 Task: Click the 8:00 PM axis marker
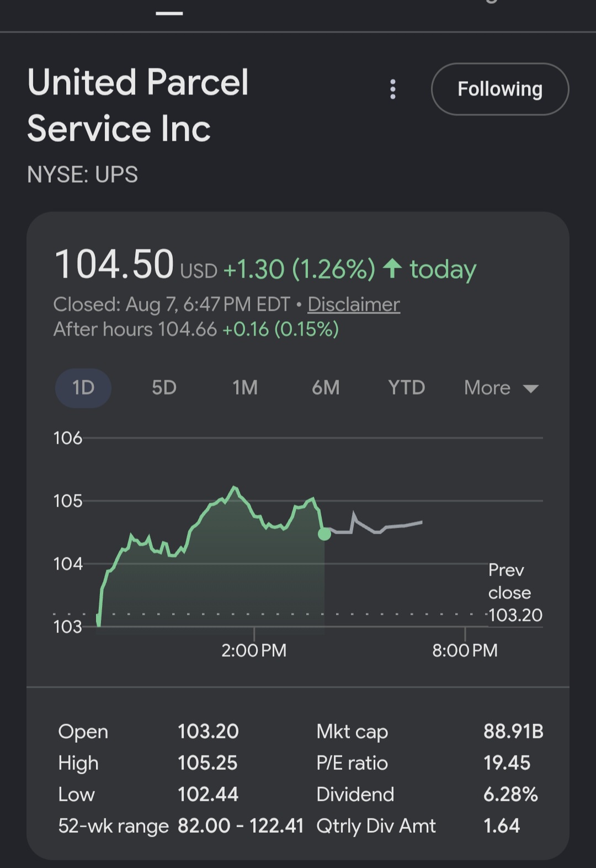coord(465,650)
